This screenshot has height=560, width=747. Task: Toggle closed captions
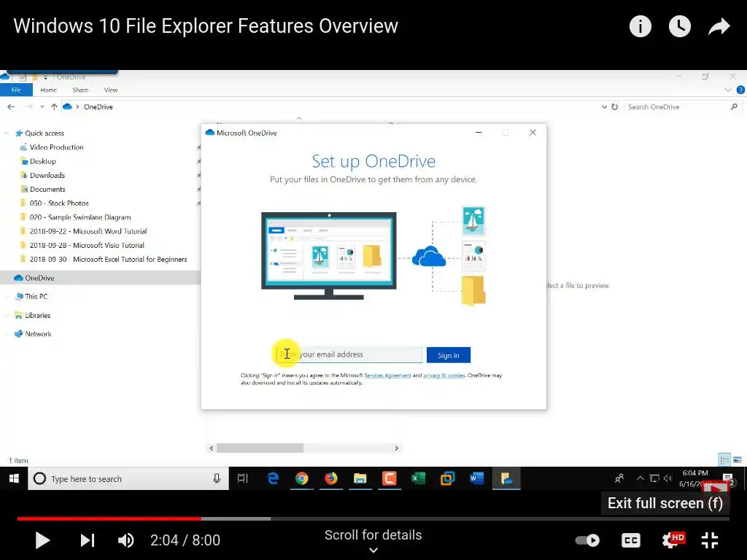pos(631,540)
